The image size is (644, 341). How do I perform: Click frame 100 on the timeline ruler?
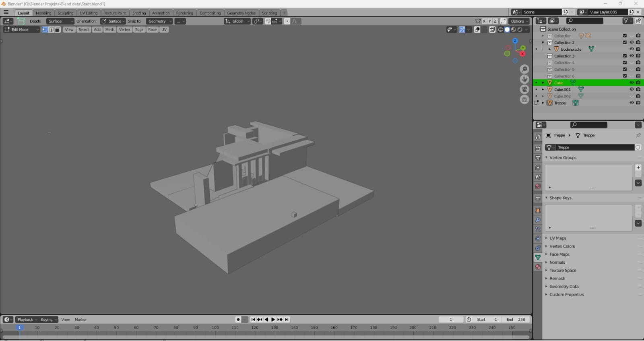tap(215, 328)
